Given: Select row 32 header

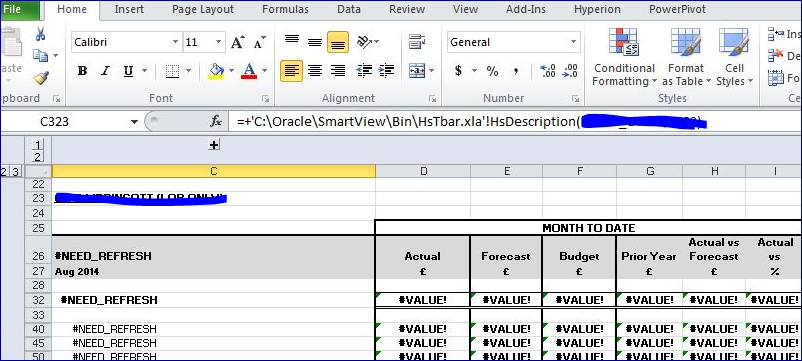Looking at the screenshot, I should coord(38,300).
